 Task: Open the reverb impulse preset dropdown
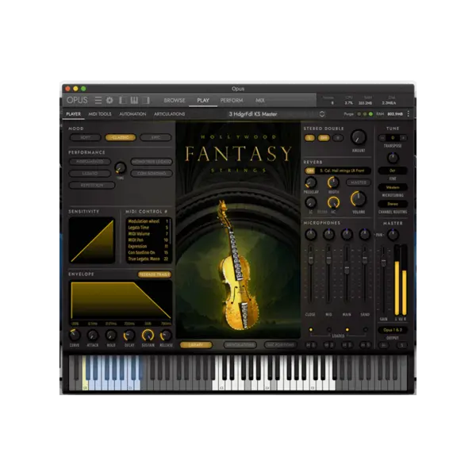(343, 171)
